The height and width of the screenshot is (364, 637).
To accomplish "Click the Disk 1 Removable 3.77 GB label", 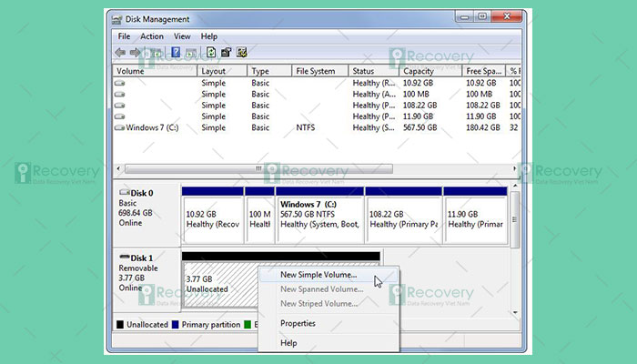I will click(x=147, y=280).
